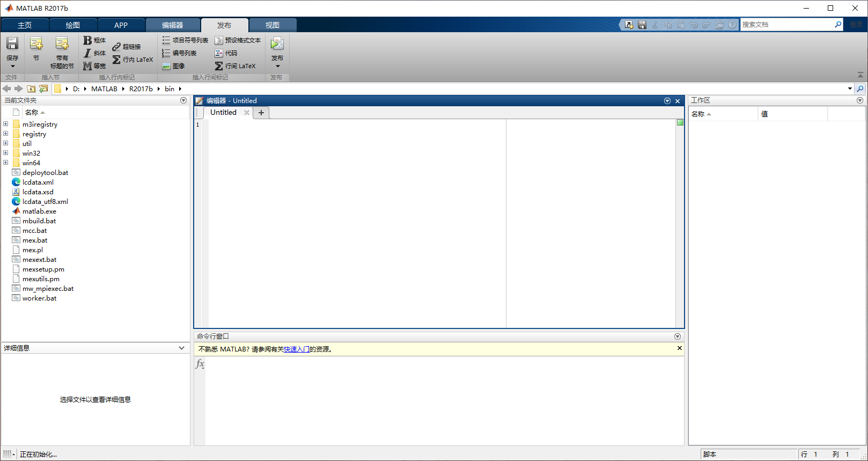This screenshot has height=461, width=868.
Task: Click the MATLAB folder in address path
Action: point(104,89)
